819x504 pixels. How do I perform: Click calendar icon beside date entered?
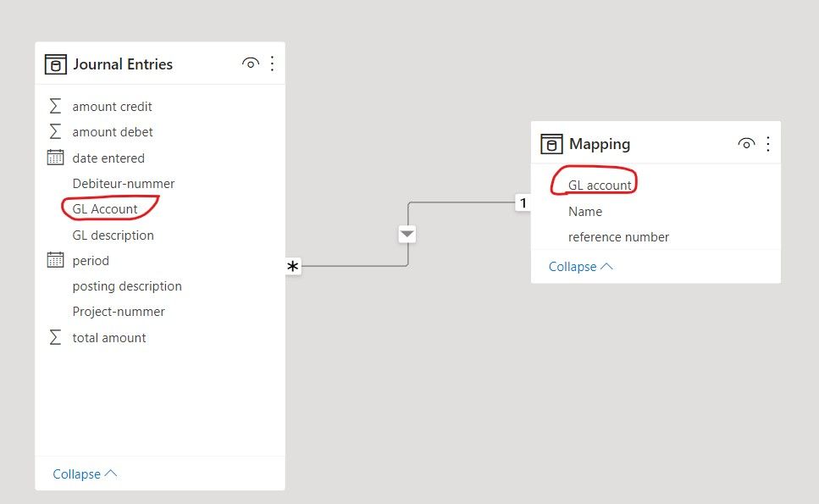pyautogui.click(x=55, y=158)
